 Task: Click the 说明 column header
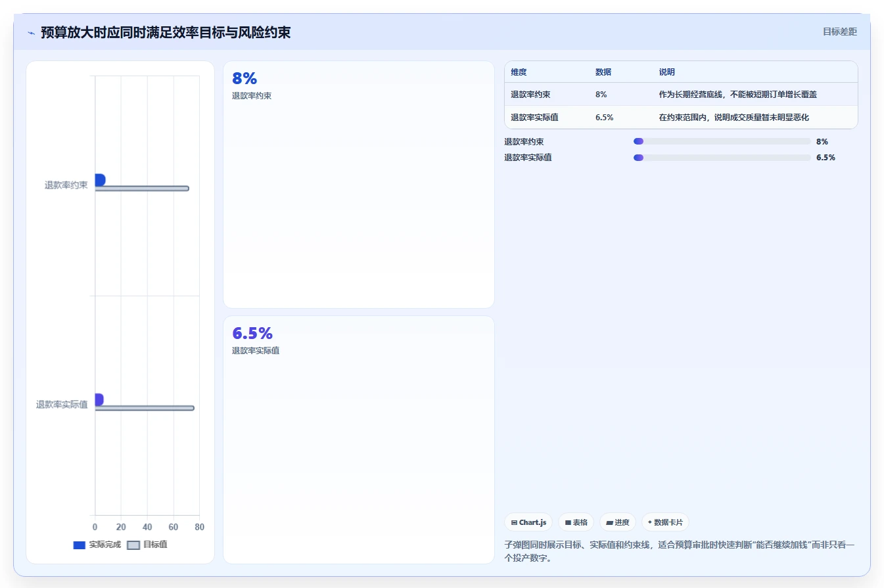[667, 72]
